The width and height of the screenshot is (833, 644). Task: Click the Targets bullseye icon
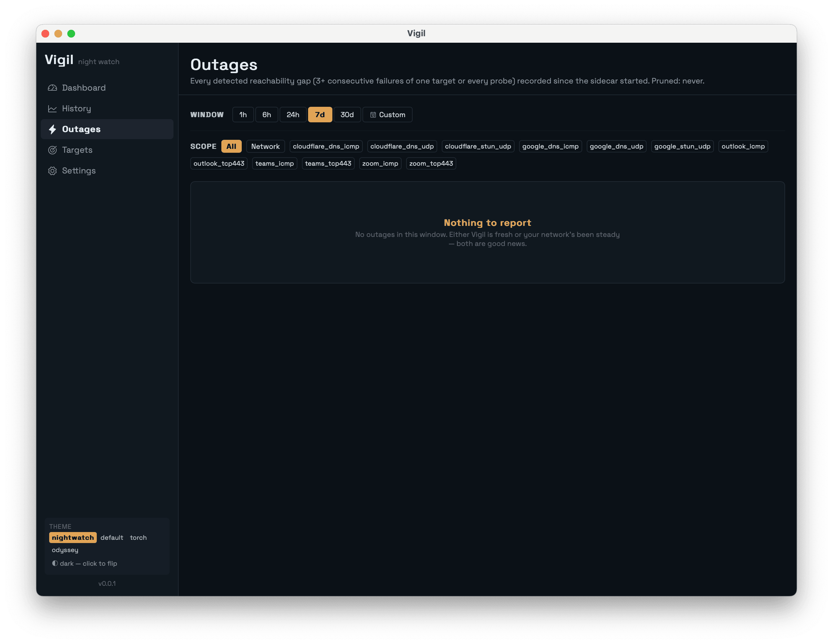[x=52, y=150]
